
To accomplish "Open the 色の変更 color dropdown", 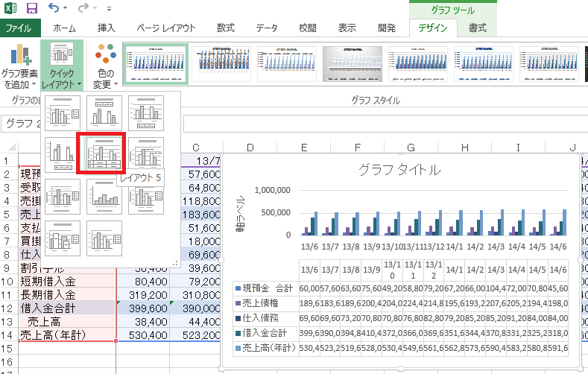I will (105, 67).
